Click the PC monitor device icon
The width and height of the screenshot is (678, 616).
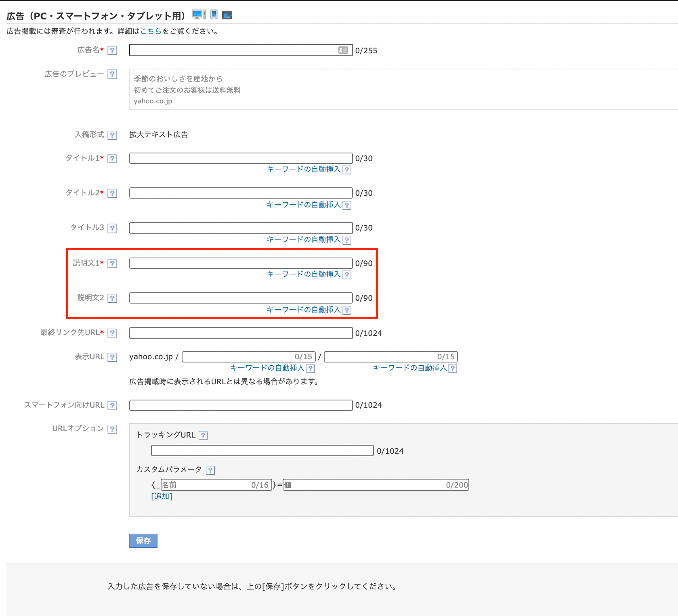[199, 15]
